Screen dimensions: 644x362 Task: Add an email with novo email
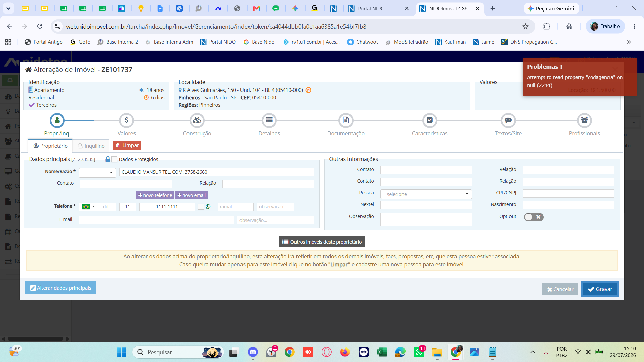point(192,195)
